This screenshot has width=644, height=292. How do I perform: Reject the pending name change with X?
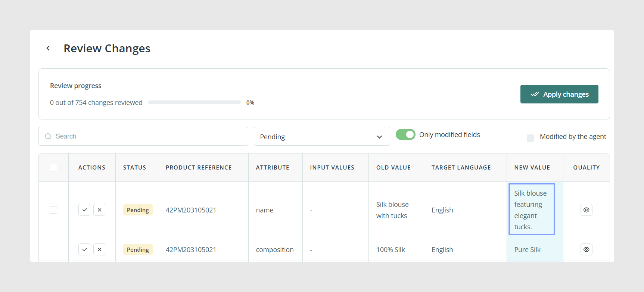(99, 210)
